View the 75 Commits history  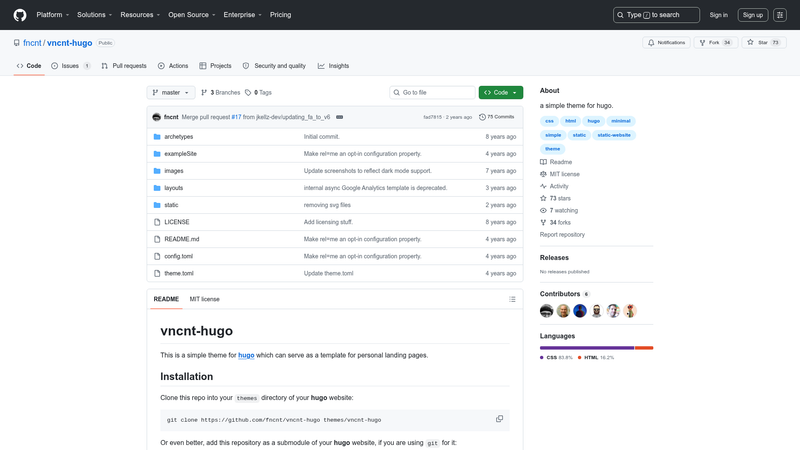point(496,117)
